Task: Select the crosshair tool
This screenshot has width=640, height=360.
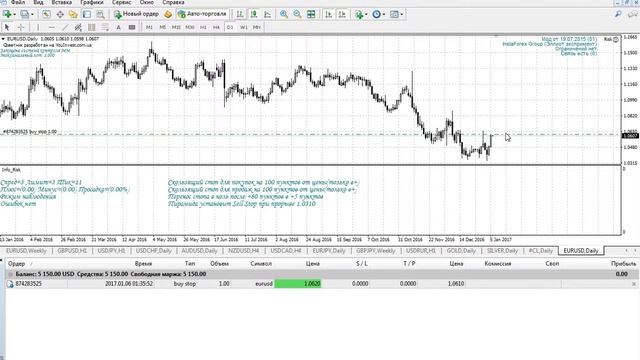Action: coord(20,27)
